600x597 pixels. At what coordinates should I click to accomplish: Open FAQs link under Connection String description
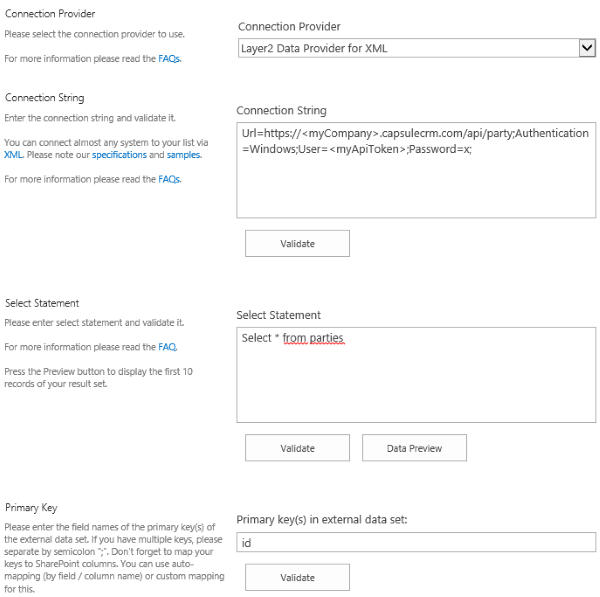point(169,179)
